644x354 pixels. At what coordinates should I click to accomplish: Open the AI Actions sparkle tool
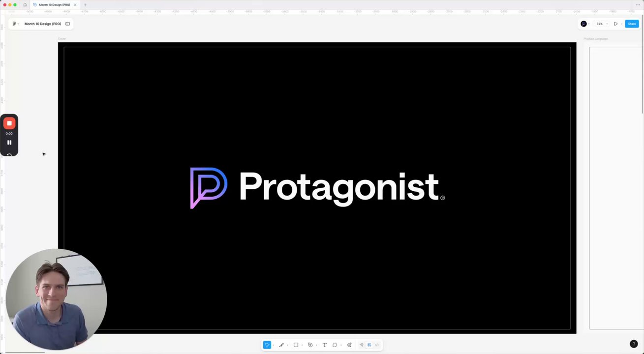click(349, 345)
